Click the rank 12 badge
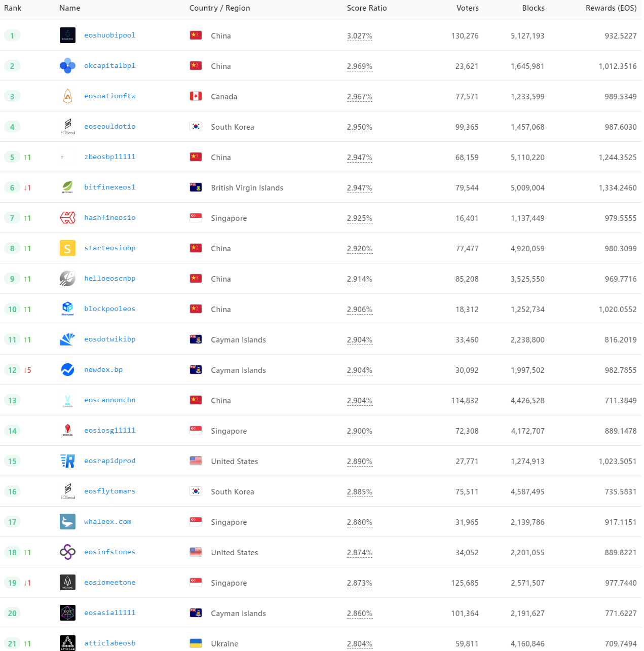This screenshot has height=651, width=644. click(12, 370)
